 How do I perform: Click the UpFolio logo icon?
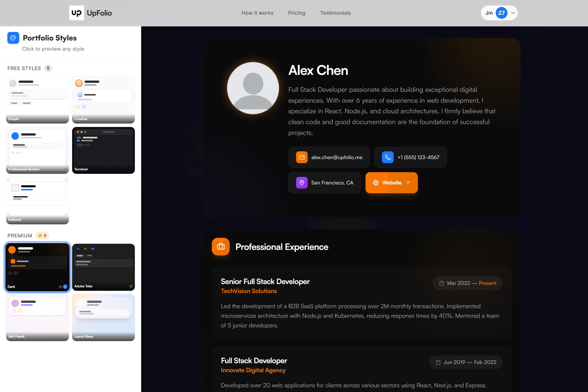76,13
